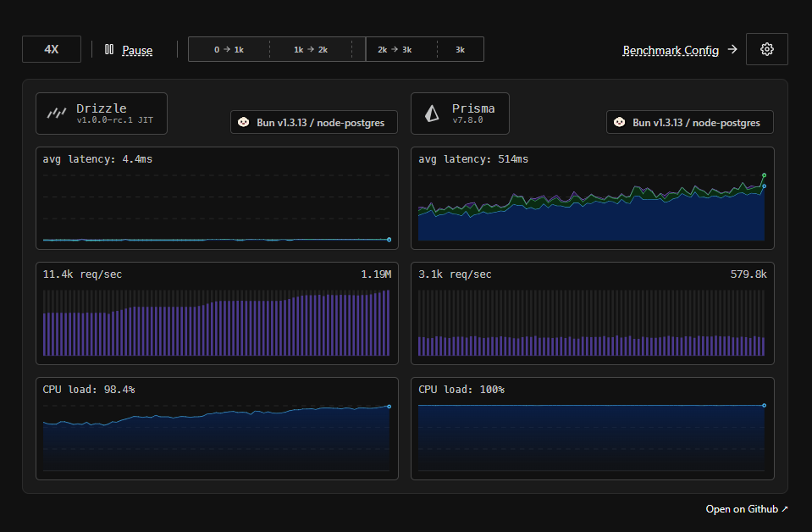Click the Bun icon in Prisma's runtime selector
812x532 pixels.
pos(619,122)
